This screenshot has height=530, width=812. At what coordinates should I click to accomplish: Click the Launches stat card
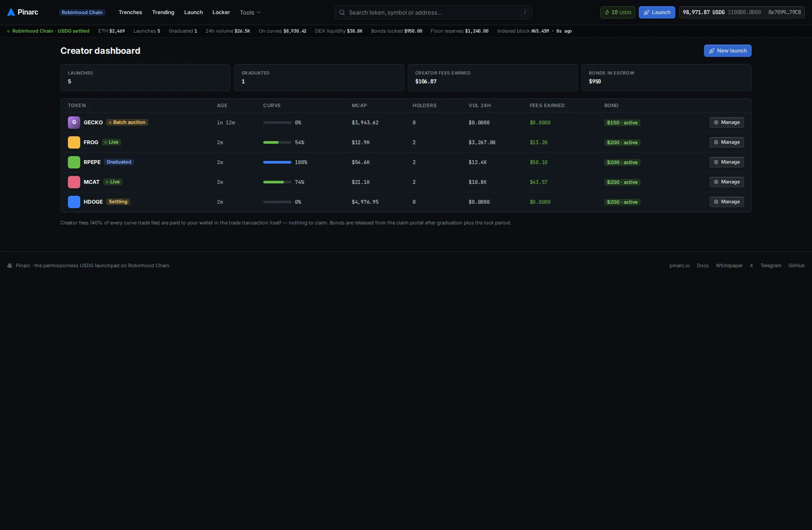point(145,78)
